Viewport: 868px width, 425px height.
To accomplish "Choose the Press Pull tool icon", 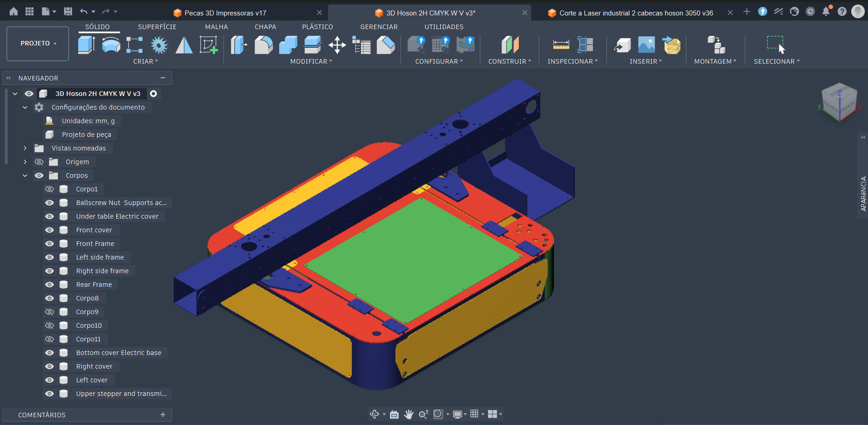I will (x=238, y=45).
